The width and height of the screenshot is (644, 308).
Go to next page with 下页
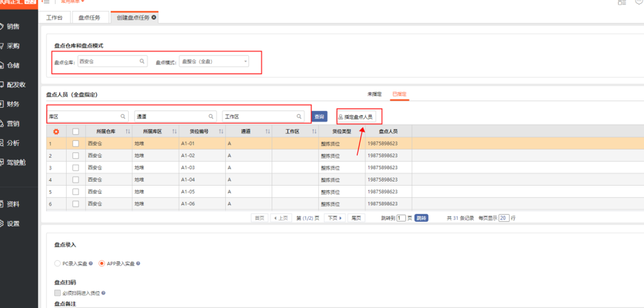(335, 218)
